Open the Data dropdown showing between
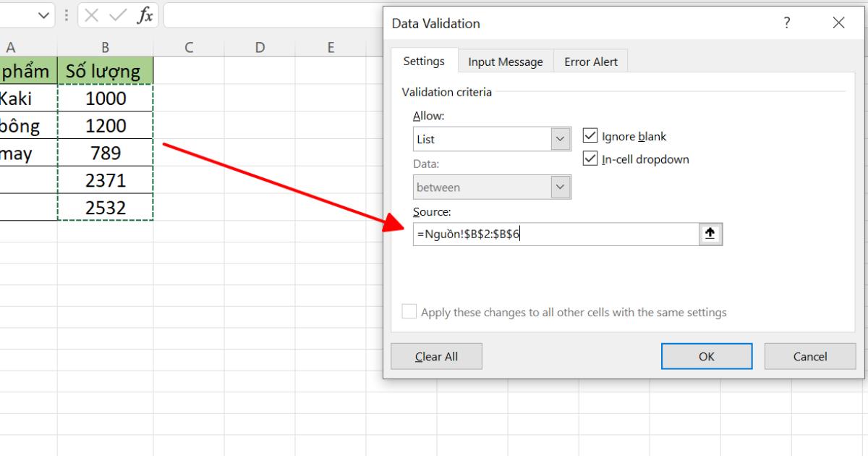 pyautogui.click(x=561, y=187)
